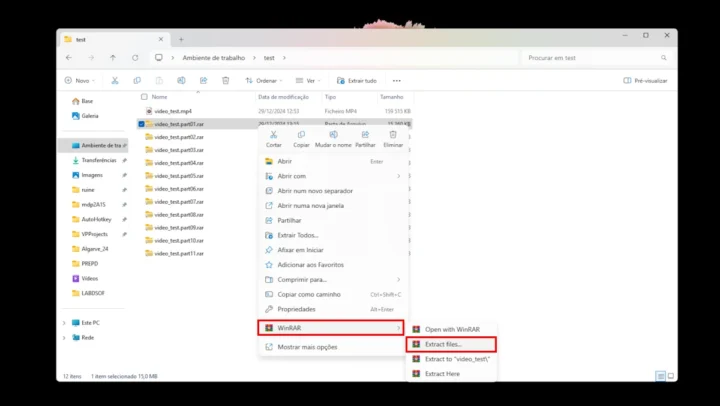This screenshot has height=406, width=720.
Task: Click video_test.mp4 file icon
Action: point(149,111)
